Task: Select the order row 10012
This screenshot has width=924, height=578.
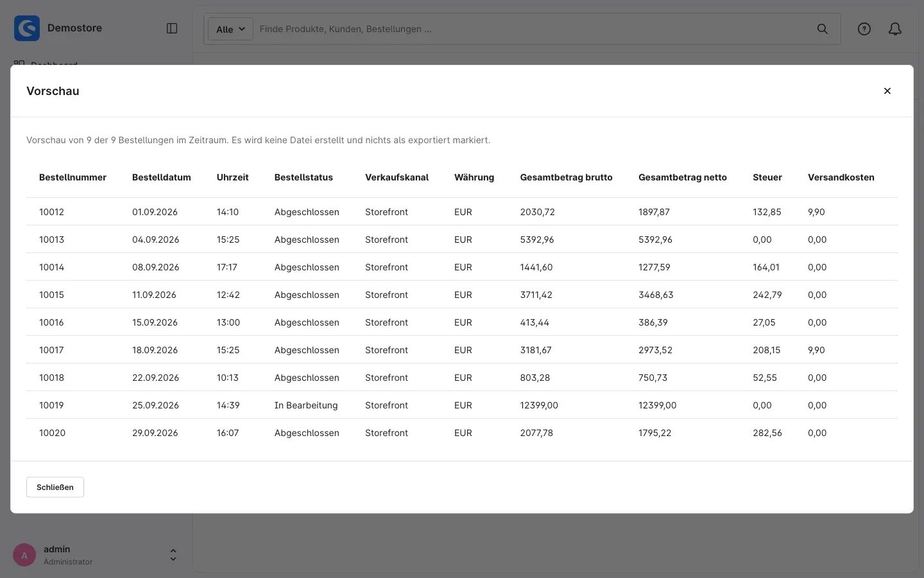Action: (462, 212)
